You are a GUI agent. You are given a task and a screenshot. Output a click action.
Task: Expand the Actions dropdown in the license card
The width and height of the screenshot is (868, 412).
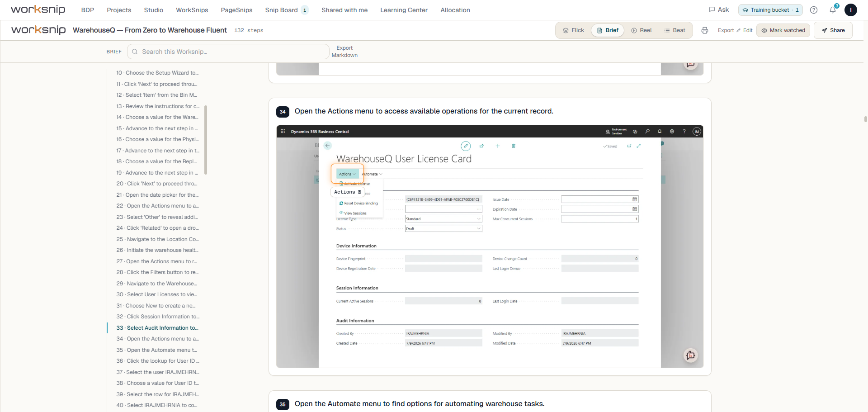click(348, 174)
